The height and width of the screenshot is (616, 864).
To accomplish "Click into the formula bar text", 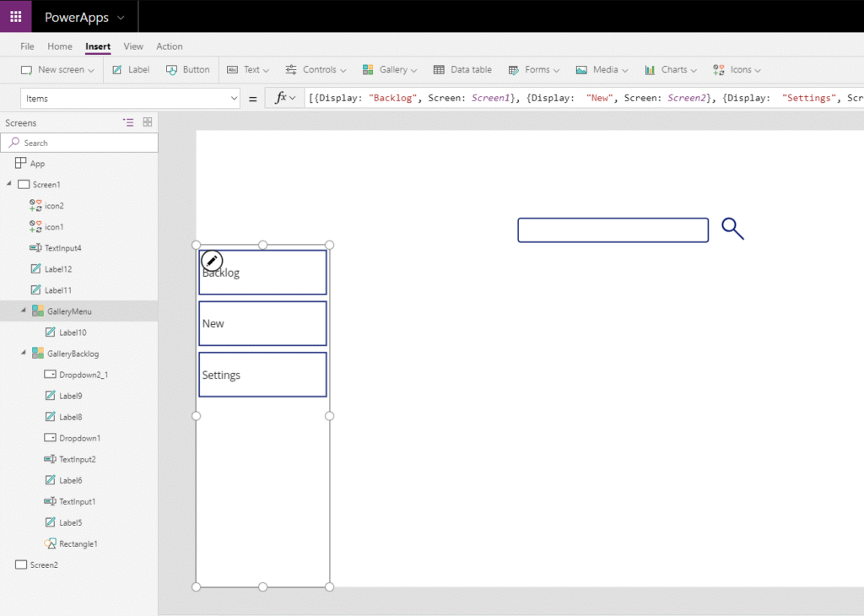I will (x=584, y=98).
